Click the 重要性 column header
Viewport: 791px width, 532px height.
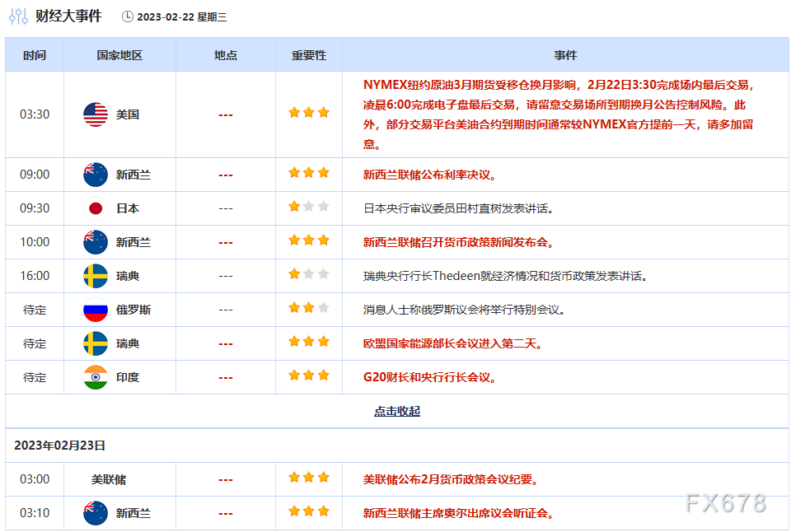[x=308, y=55]
